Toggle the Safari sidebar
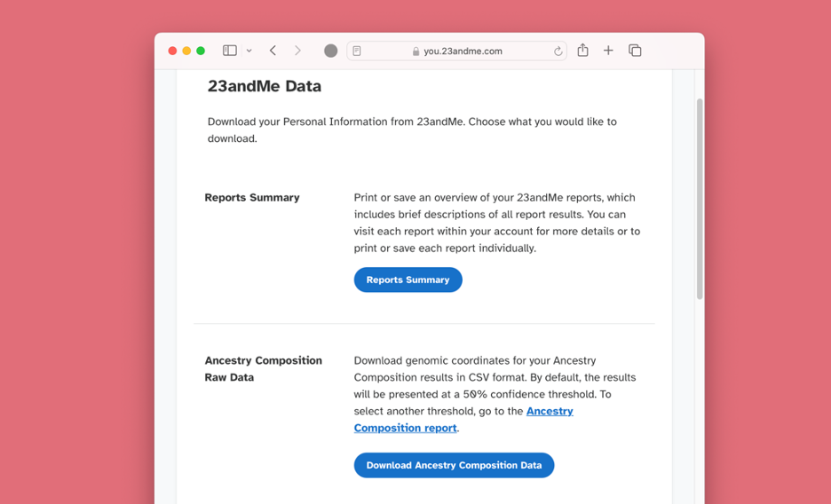 tap(229, 51)
